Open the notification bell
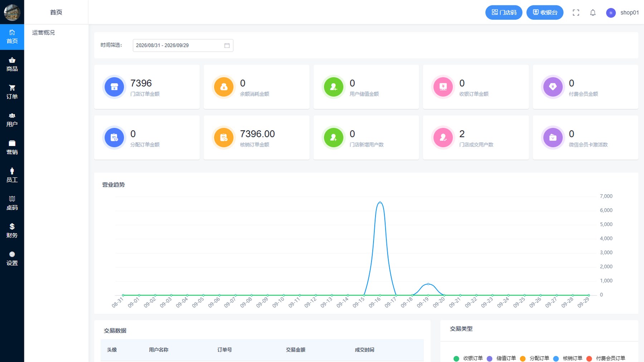Image resolution: width=644 pixels, height=362 pixels. (x=593, y=13)
